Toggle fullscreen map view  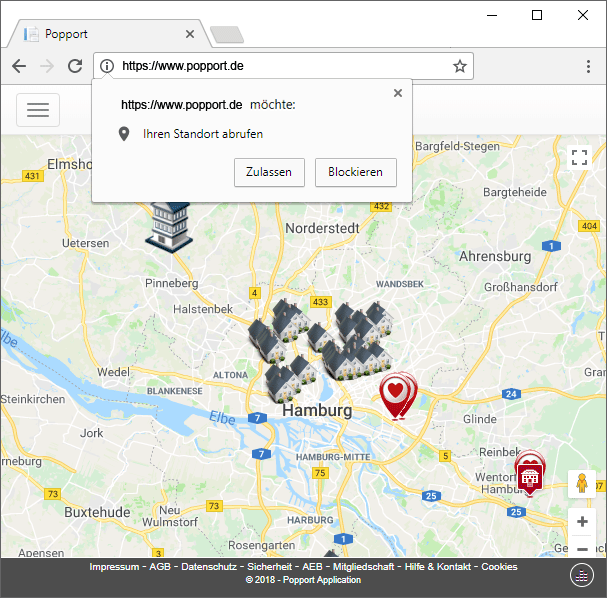pyautogui.click(x=579, y=157)
